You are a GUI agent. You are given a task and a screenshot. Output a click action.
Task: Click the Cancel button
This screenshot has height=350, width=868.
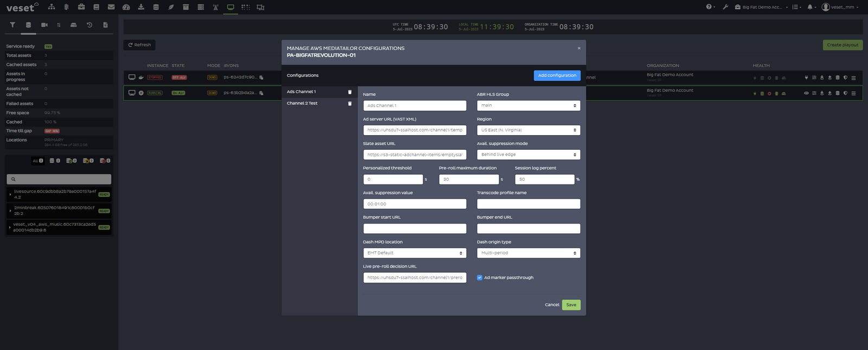pyautogui.click(x=552, y=305)
